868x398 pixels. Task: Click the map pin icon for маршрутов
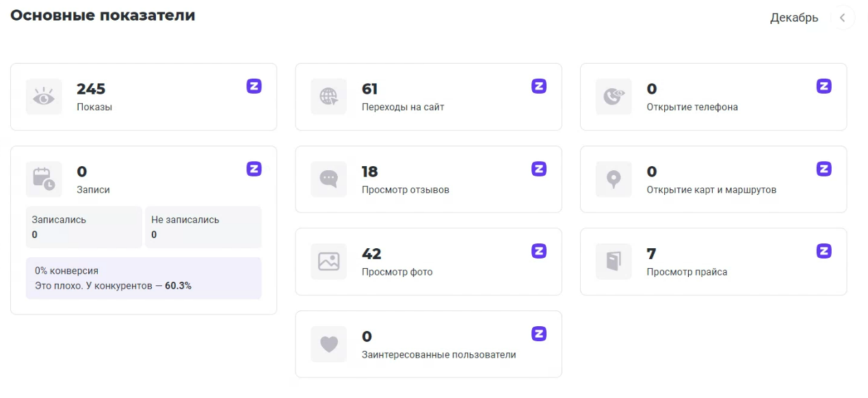[614, 179]
